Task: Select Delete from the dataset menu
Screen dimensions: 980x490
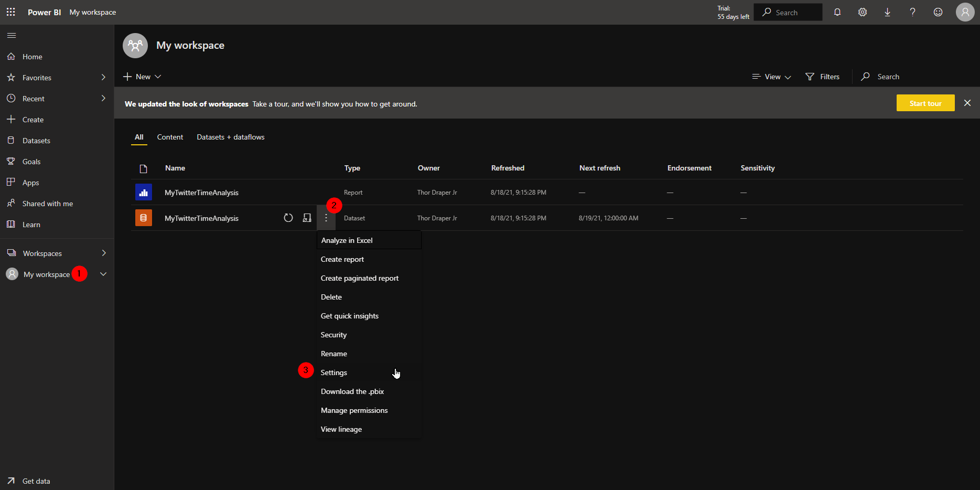Action: [x=369, y=297]
